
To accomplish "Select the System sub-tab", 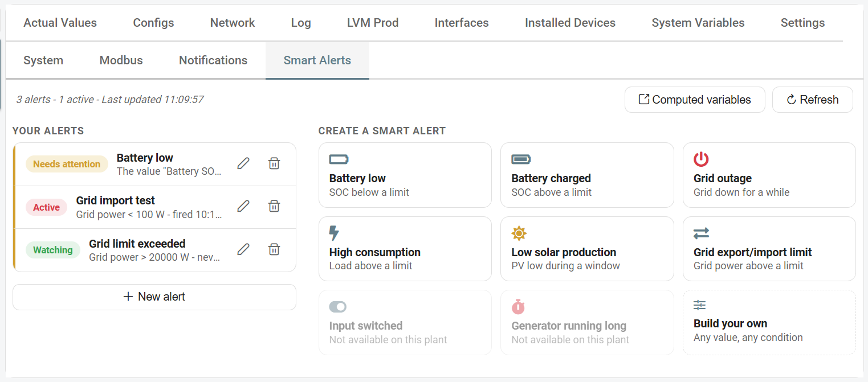I will point(43,60).
